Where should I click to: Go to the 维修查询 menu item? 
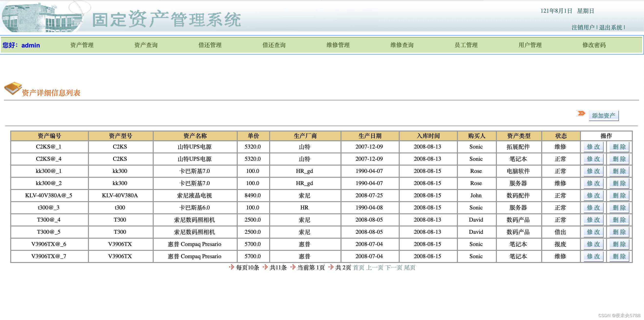tap(402, 45)
